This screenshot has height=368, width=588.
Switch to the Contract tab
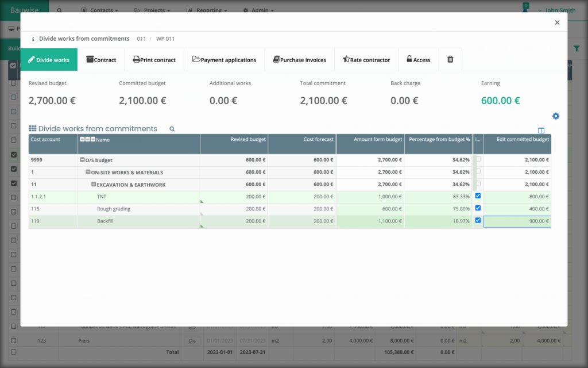[x=101, y=59]
